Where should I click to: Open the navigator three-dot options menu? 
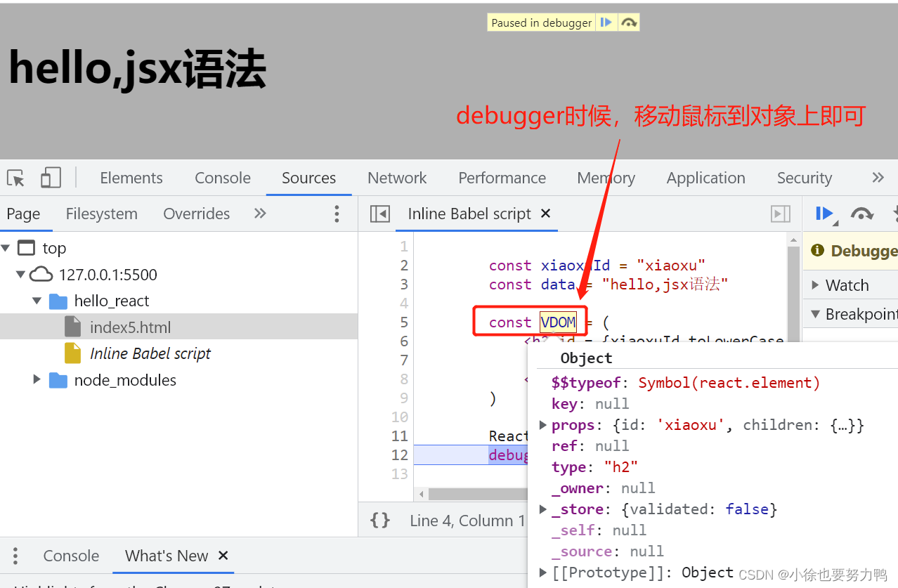click(337, 214)
